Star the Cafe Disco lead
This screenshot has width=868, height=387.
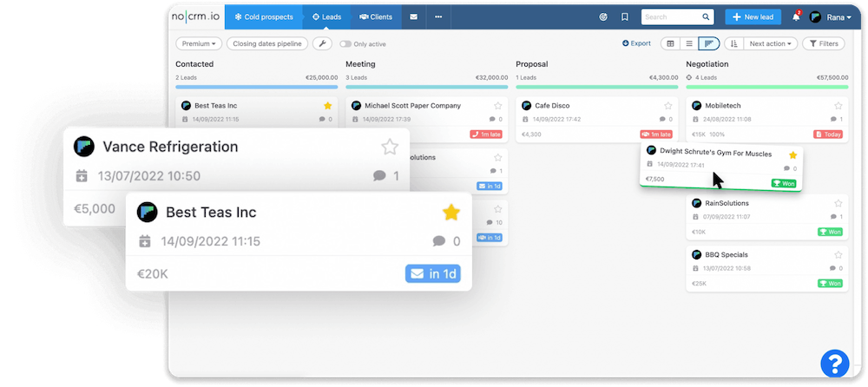(x=667, y=106)
